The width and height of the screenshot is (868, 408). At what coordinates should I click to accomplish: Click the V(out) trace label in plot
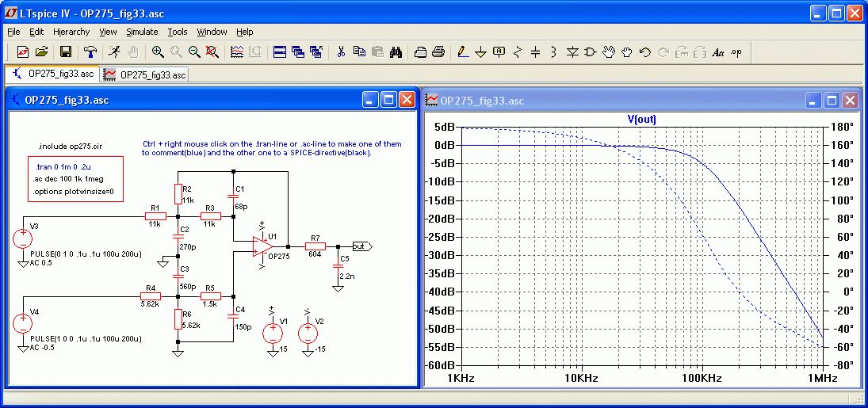641,119
